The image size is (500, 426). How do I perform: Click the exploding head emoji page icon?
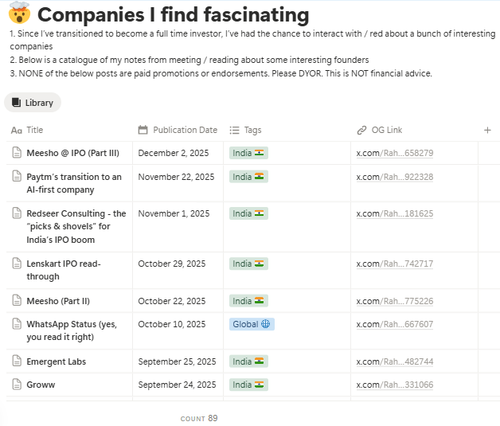[19, 13]
